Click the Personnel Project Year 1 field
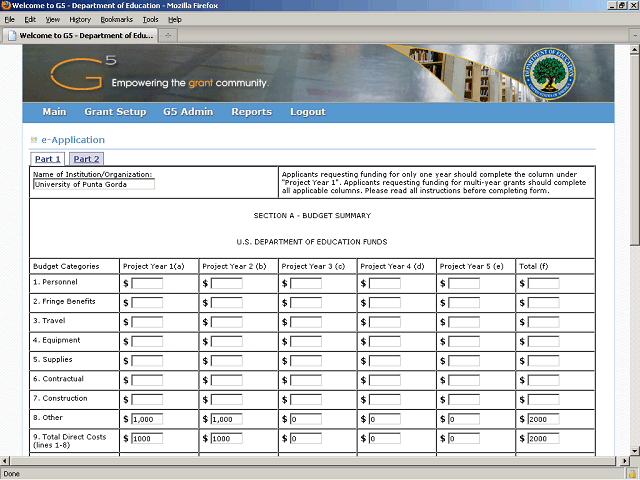The height and width of the screenshot is (480, 640). click(x=147, y=284)
